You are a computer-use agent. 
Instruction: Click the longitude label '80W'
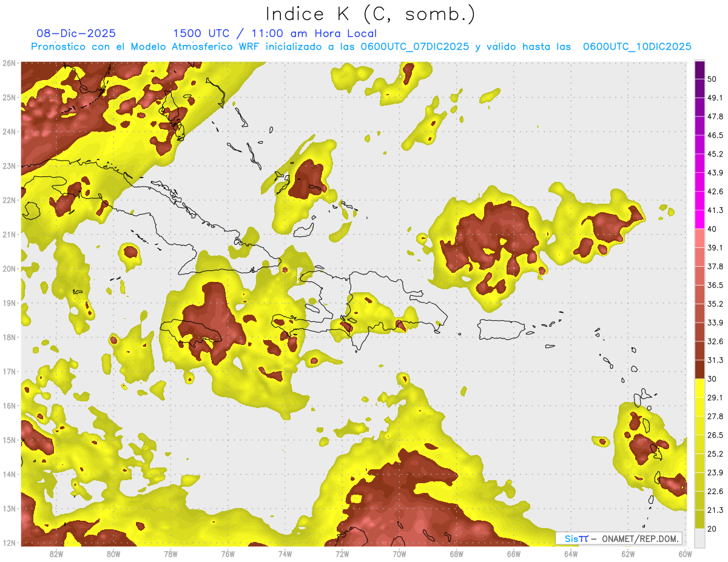(x=113, y=554)
